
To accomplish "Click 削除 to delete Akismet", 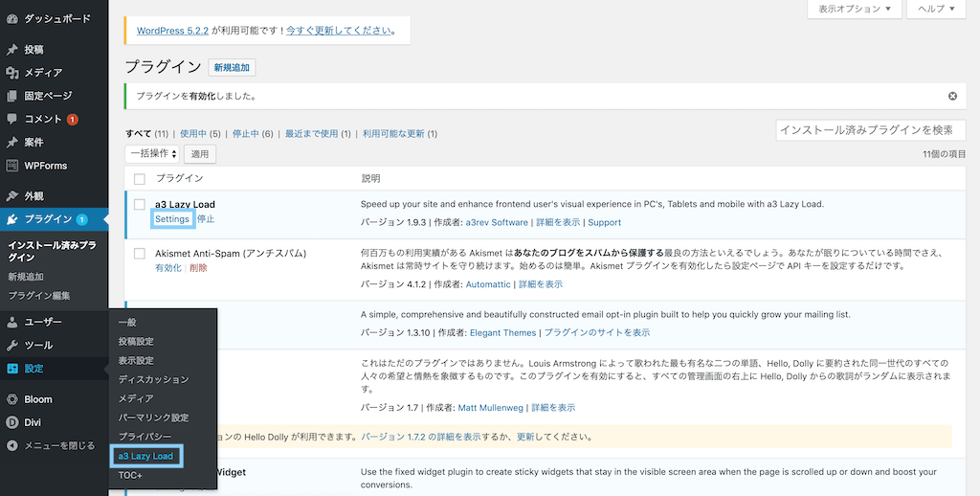I will coord(198,268).
